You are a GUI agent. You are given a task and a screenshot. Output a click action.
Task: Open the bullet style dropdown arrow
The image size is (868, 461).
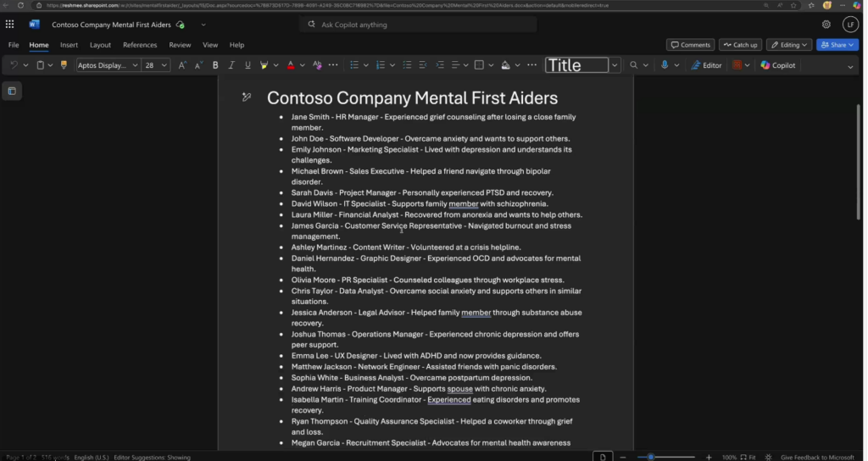coord(366,65)
